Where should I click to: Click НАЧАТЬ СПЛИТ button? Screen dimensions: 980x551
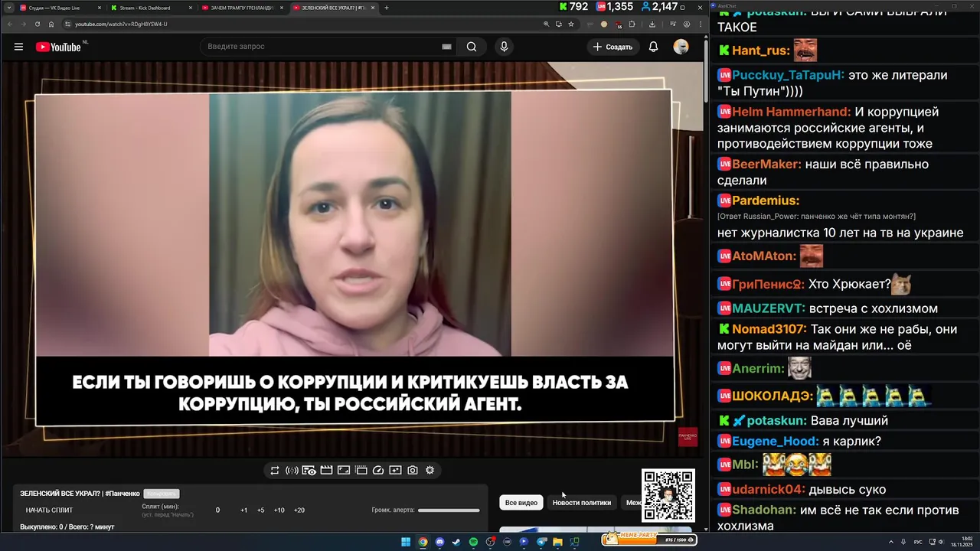pos(49,510)
